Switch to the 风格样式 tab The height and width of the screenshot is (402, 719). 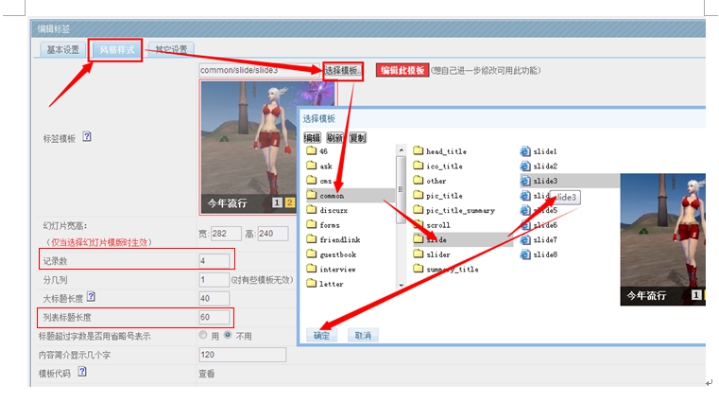click(116, 49)
